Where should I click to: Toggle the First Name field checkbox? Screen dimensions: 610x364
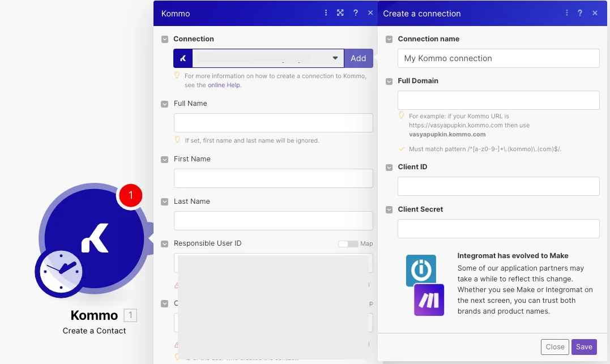pos(165,160)
